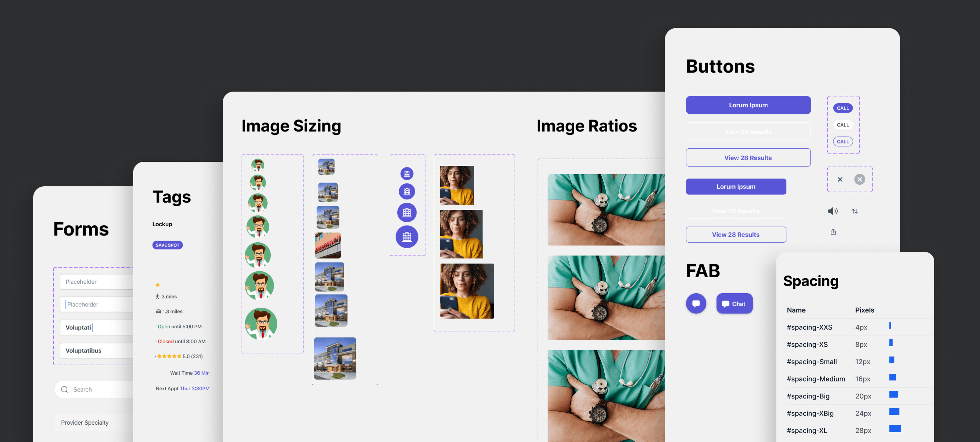Click the wide Lorum Ipsum button
This screenshot has width=980, height=442.
tap(748, 105)
